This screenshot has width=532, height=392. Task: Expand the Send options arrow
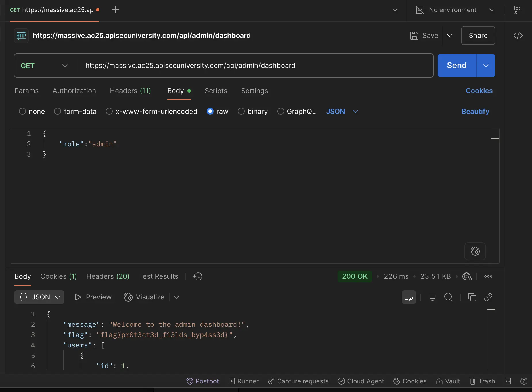[x=486, y=66]
